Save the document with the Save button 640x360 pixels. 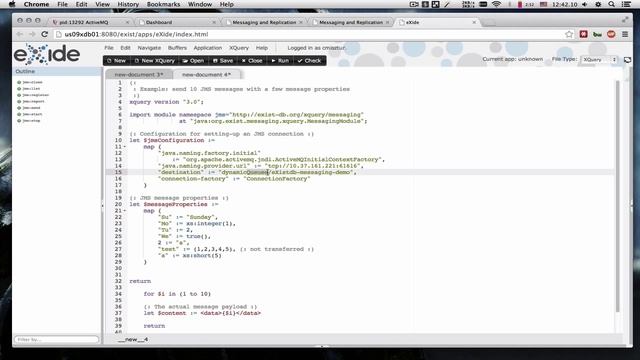coord(223,61)
